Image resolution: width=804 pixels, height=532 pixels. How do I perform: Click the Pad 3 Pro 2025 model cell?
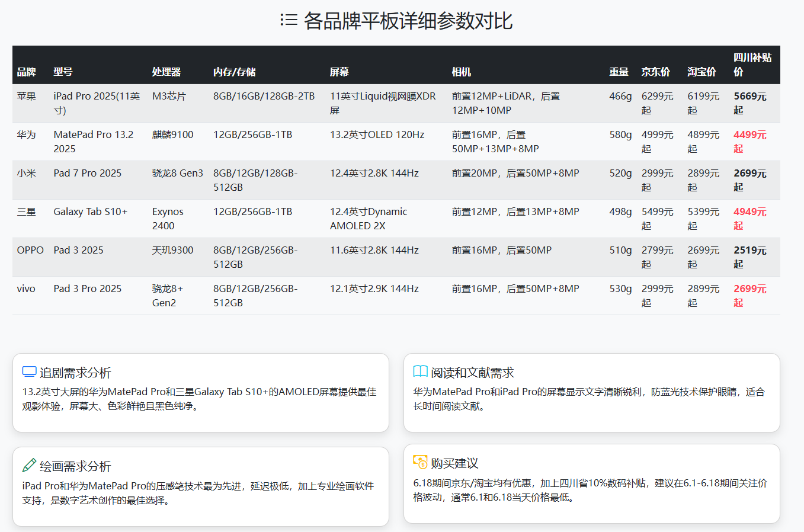[88, 289]
